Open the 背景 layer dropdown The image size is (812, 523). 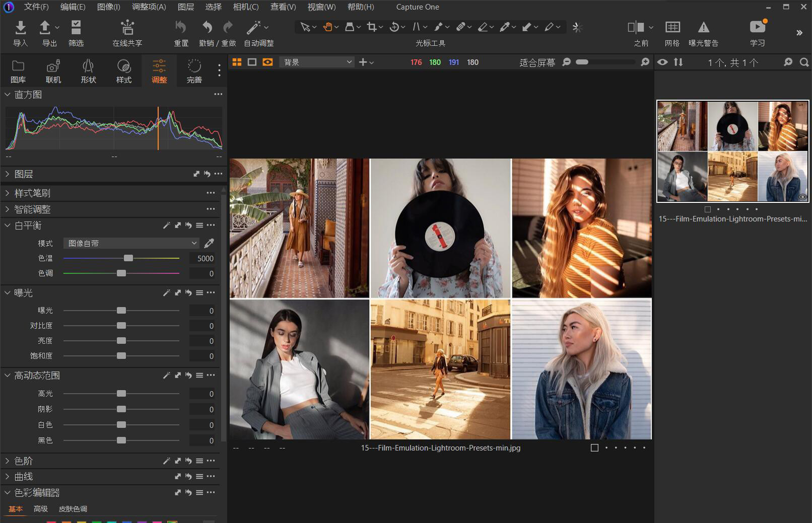317,62
